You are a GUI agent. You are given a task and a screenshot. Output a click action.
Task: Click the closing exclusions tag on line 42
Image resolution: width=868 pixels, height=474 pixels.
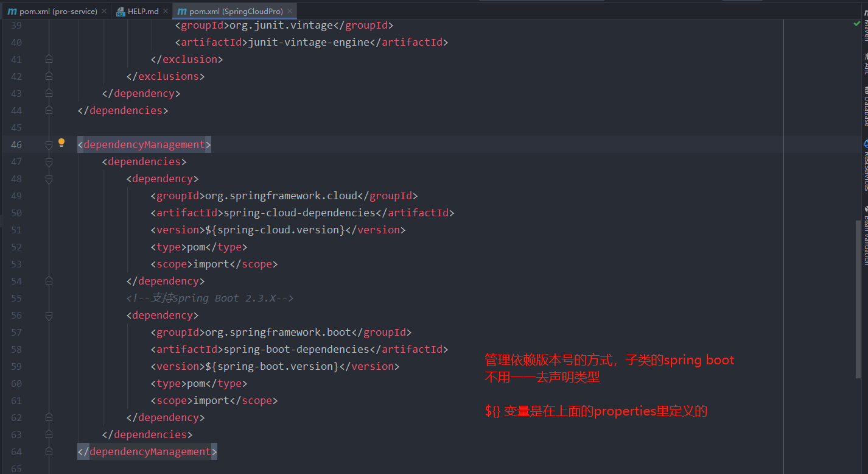pos(166,76)
